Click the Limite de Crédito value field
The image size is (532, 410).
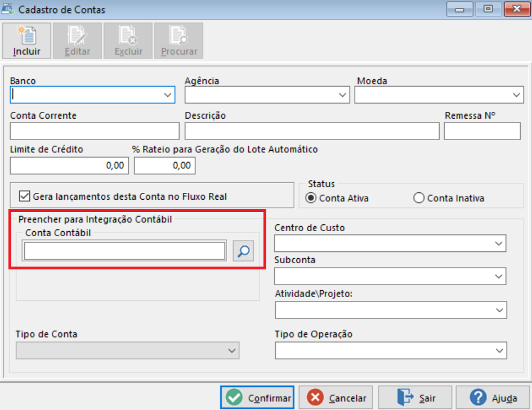[69, 165]
